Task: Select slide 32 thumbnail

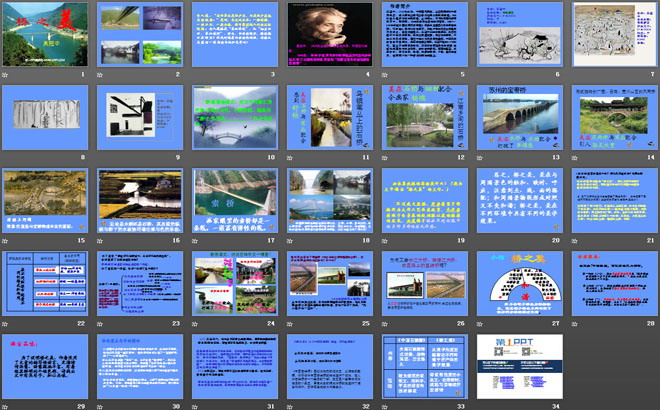Action: point(330,367)
